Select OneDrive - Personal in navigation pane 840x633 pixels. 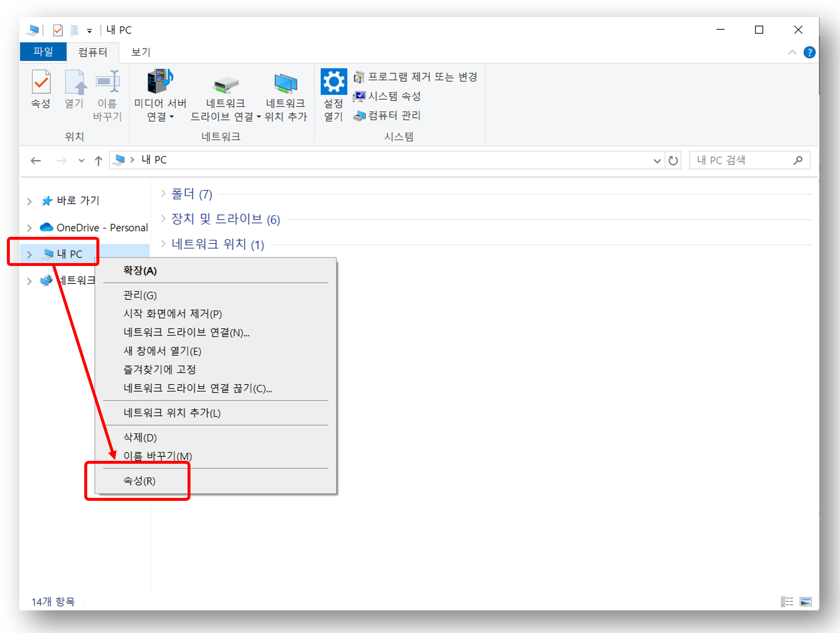pos(102,227)
